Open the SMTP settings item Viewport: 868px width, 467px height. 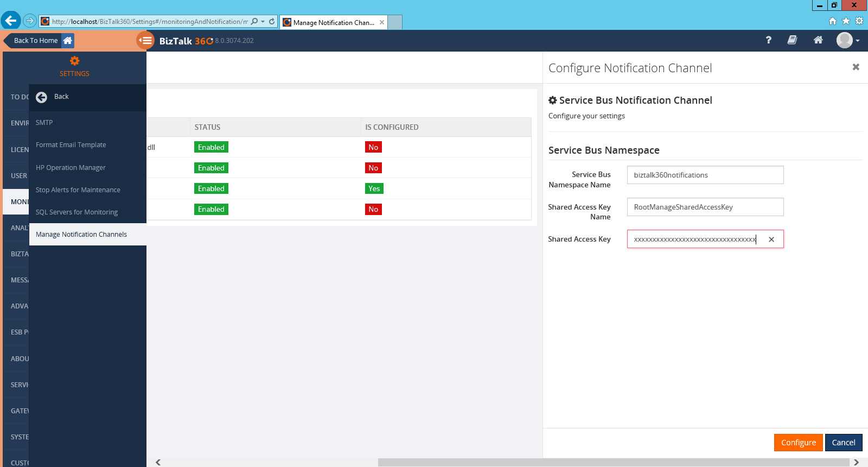[x=87, y=123]
